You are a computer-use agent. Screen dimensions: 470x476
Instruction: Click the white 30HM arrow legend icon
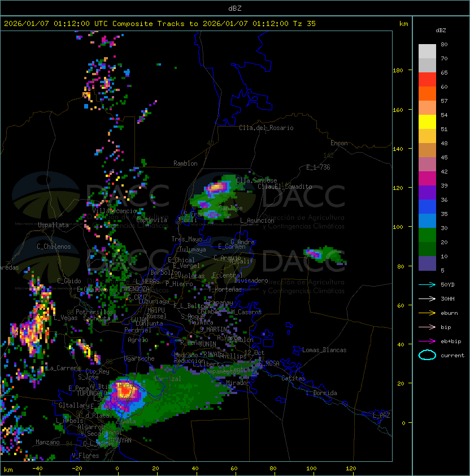tap(427, 299)
